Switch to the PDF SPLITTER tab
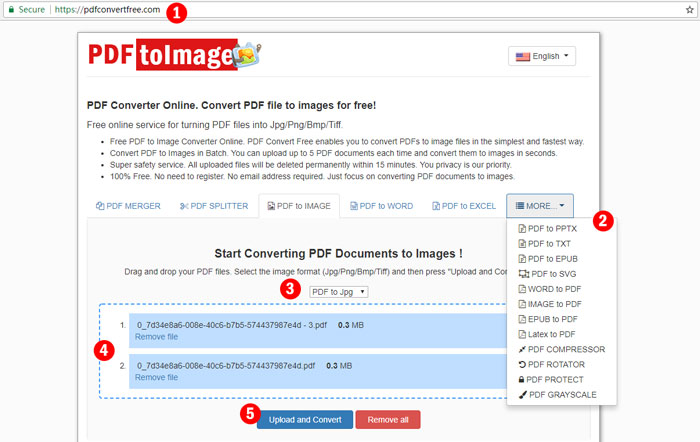The image size is (700, 442). (x=214, y=206)
